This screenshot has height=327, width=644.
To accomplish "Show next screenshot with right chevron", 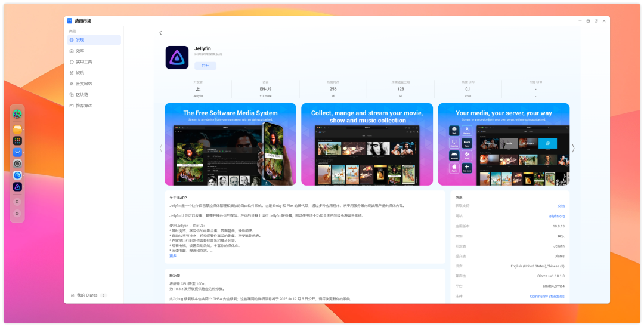I will click(573, 148).
